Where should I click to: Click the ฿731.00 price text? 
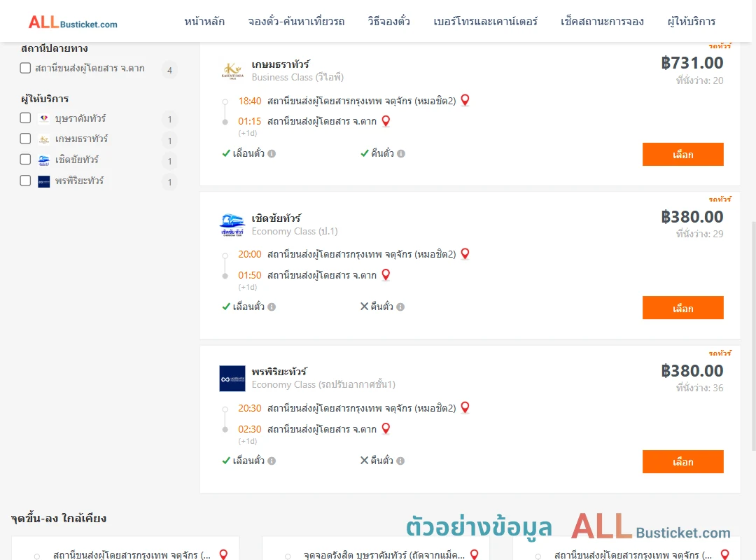coord(692,63)
